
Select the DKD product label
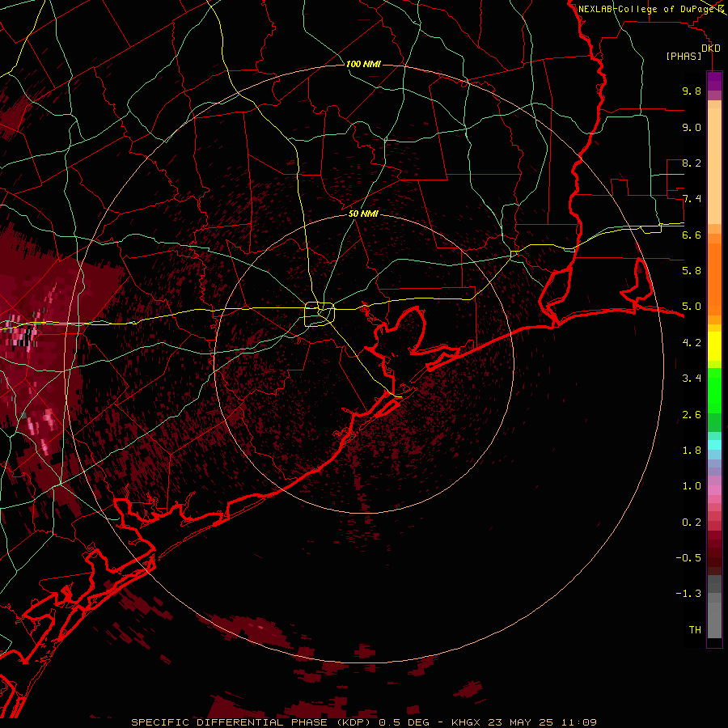tap(711, 49)
